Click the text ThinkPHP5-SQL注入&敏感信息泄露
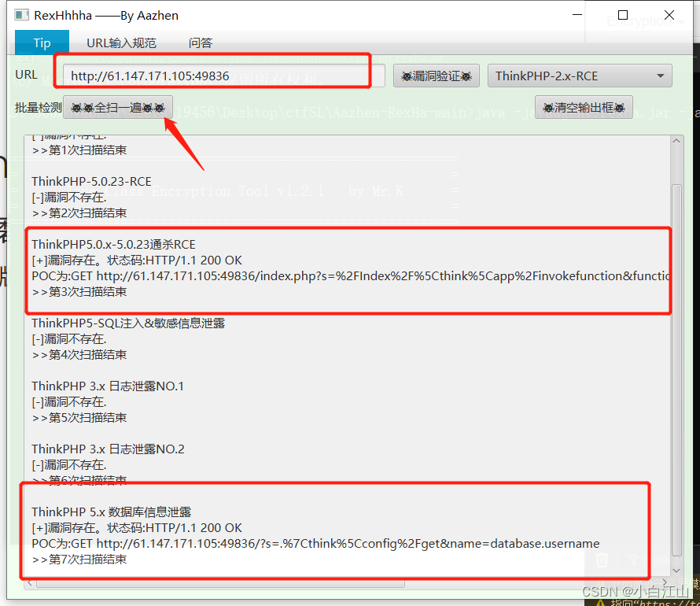700x606 pixels. (x=128, y=323)
